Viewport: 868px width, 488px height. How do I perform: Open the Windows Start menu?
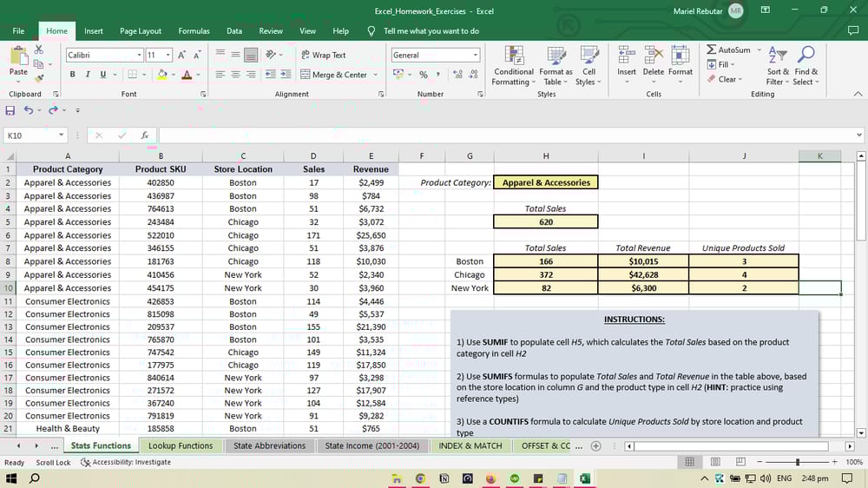coord(11,478)
